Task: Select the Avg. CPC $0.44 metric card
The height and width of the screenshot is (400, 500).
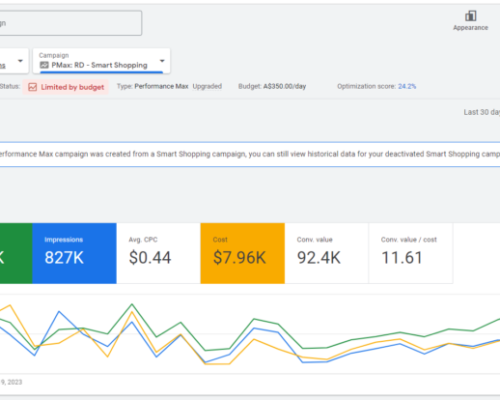Action: point(158,253)
